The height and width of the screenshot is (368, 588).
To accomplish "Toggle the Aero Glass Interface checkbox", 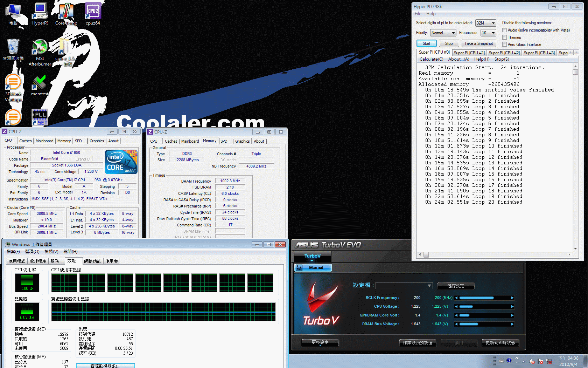I will 504,44.
